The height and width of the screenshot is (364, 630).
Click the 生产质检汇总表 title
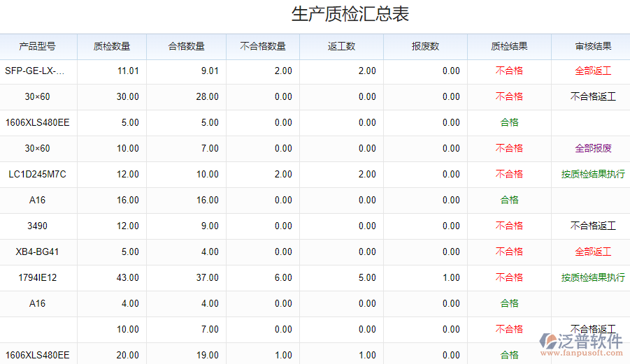[x=350, y=14]
